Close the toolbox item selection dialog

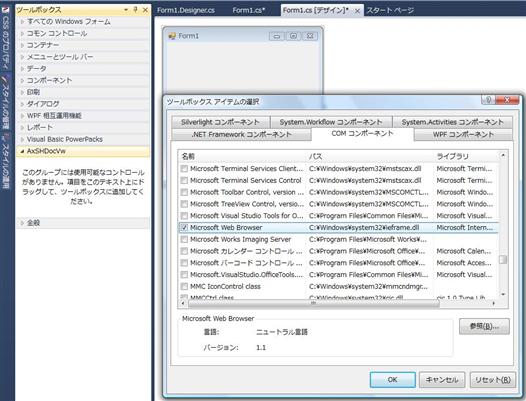tap(507, 100)
